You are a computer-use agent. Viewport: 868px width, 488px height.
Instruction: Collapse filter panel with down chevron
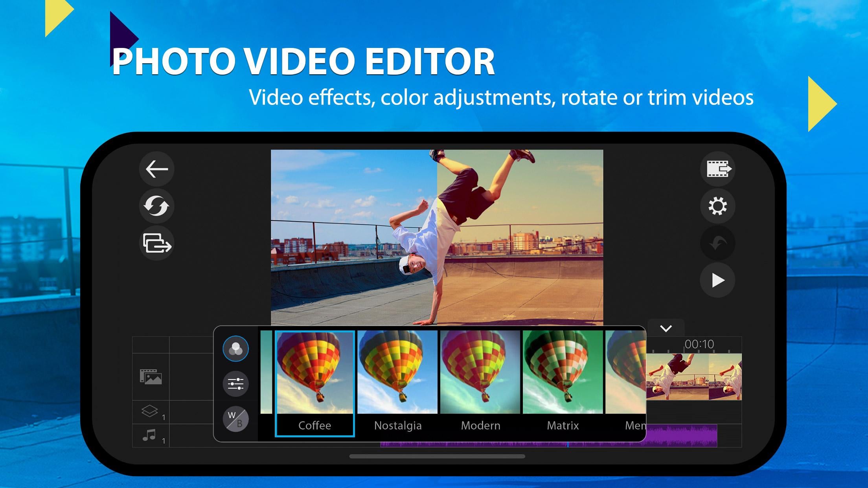click(x=666, y=328)
